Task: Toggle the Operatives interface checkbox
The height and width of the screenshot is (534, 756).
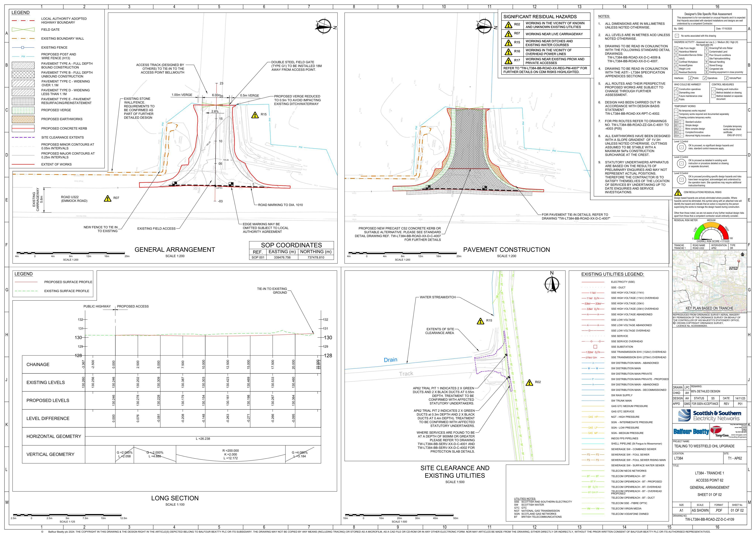Action: pyautogui.click(x=705, y=78)
